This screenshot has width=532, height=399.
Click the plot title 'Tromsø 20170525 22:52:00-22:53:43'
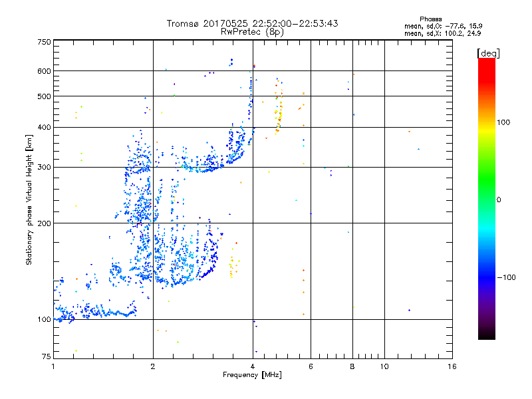pos(252,23)
